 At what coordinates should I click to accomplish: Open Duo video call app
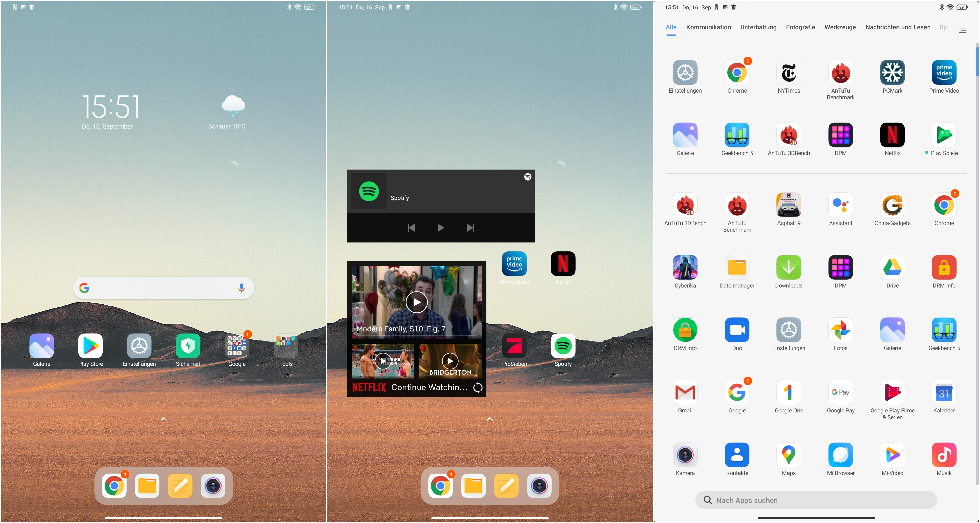(737, 330)
